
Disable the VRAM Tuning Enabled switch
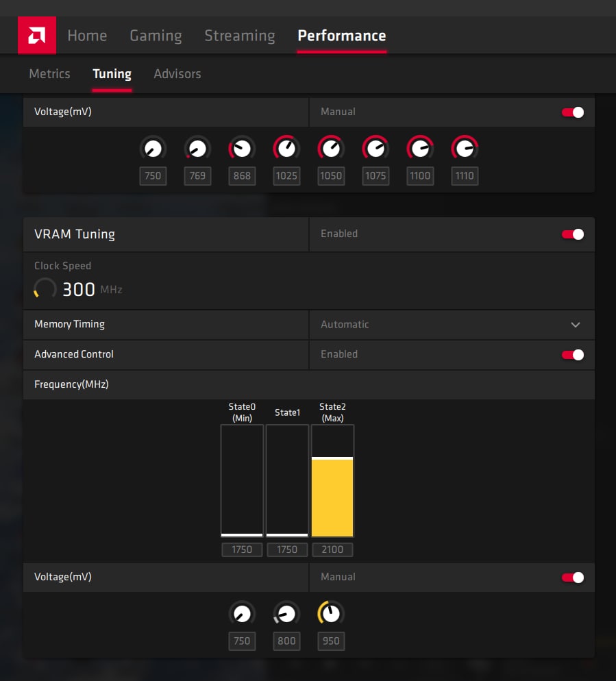(573, 234)
